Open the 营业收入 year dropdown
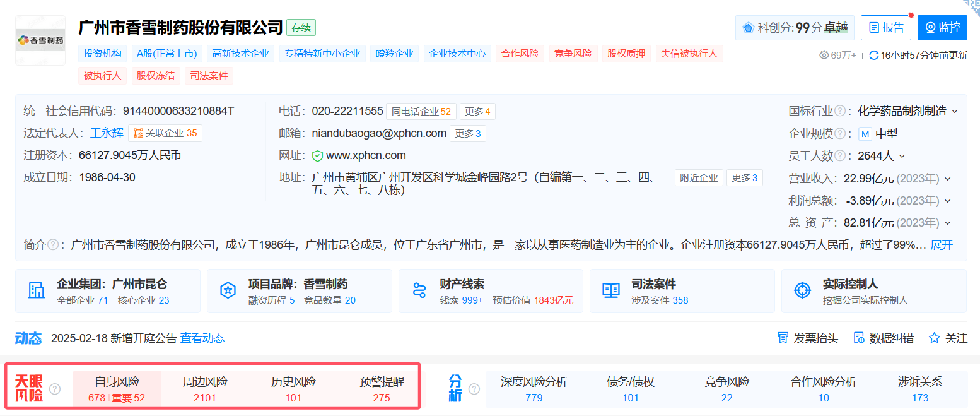The width and height of the screenshot is (980, 416). click(947, 179)
